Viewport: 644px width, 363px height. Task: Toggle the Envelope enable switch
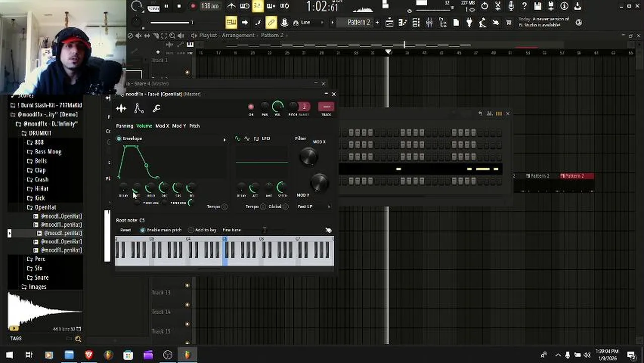click(x=119, y=139)
